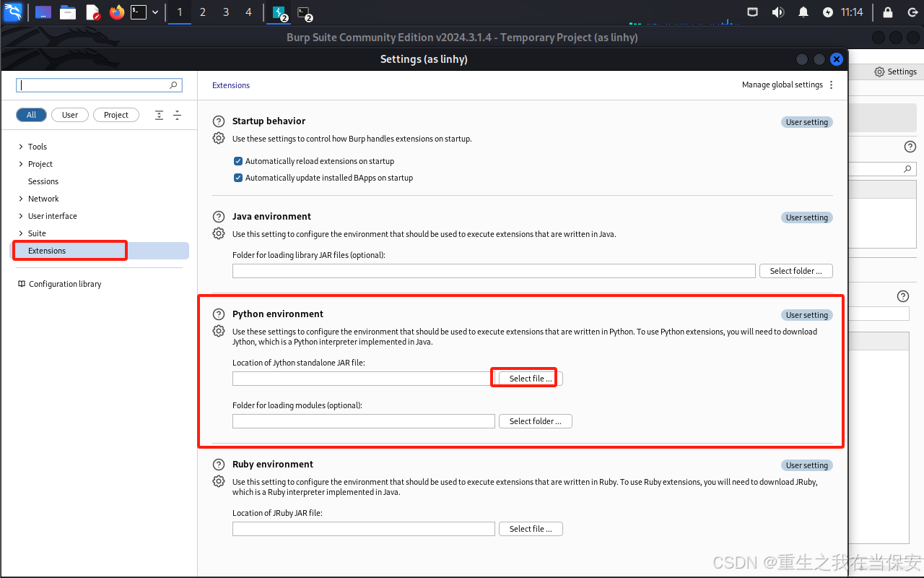Open gear options for Java environment

tap(219, 233)
